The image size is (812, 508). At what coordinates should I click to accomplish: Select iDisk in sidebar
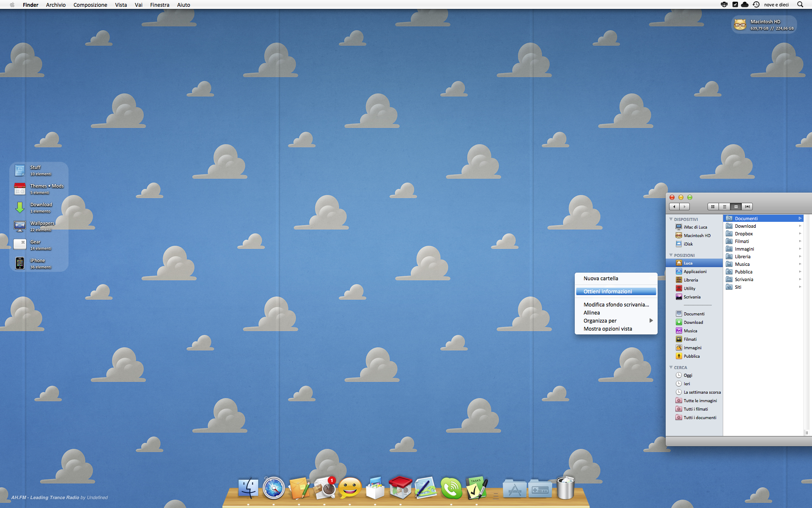(x=694, y=244)
